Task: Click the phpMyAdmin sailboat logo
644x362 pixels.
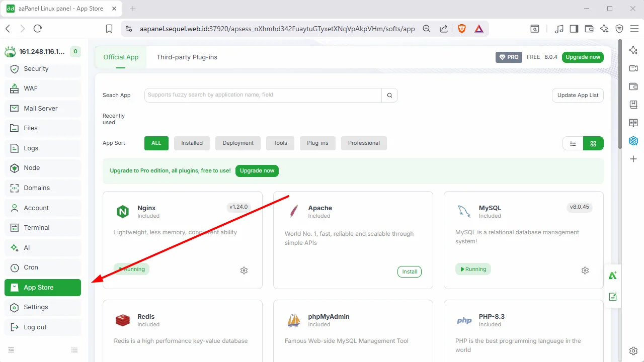Action: [294, 320]
